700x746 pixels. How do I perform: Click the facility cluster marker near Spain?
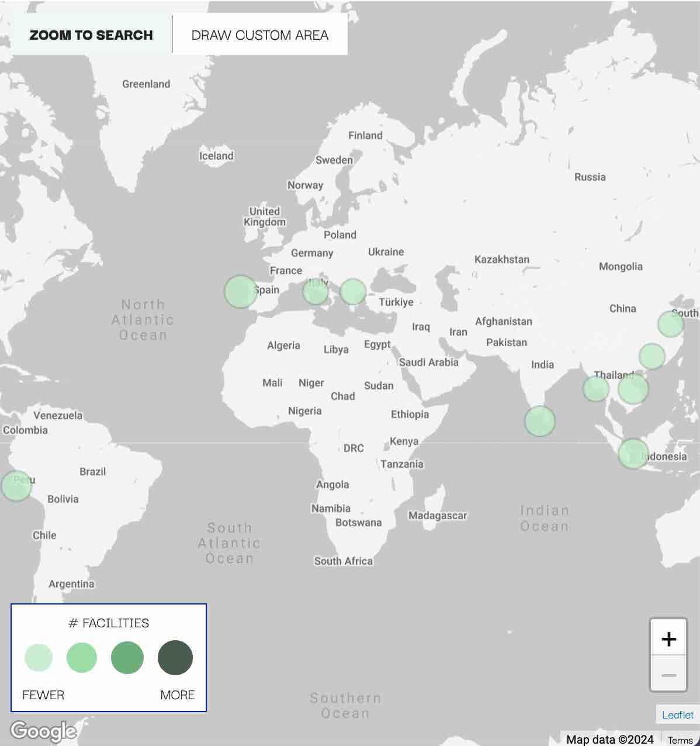(x=240, y=291)
